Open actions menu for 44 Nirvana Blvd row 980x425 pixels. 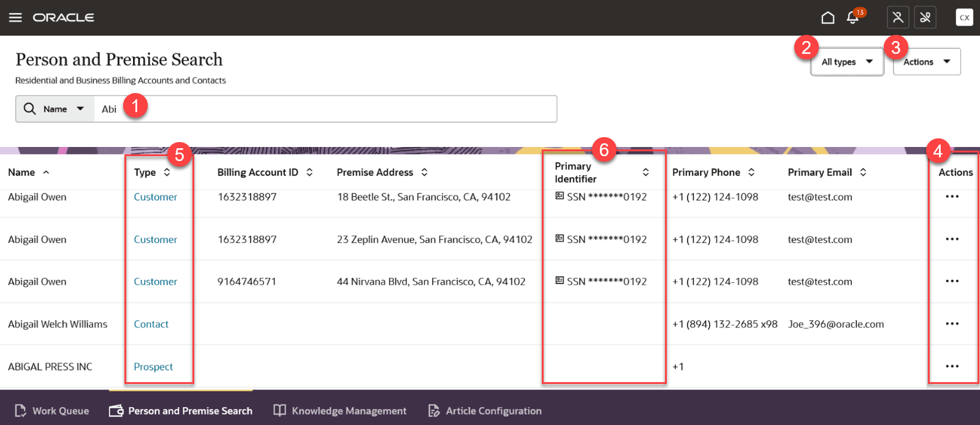coord(952,281)
